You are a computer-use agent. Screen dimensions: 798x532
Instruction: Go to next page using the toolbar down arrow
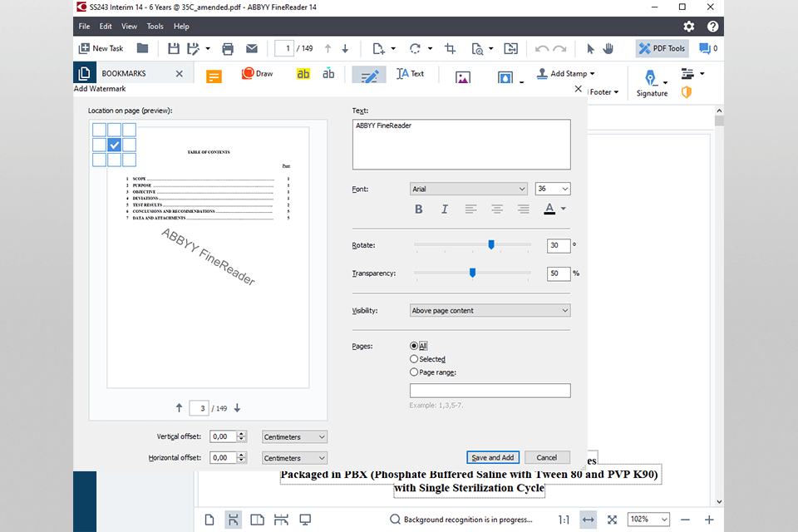[x=345, y=48]
